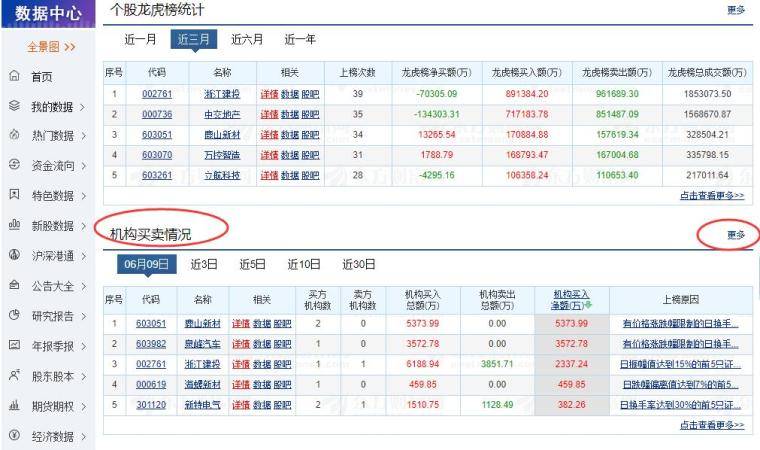Click 股吧 in 新特电气 row
The image size is (760, 450).
click(282, 405)
